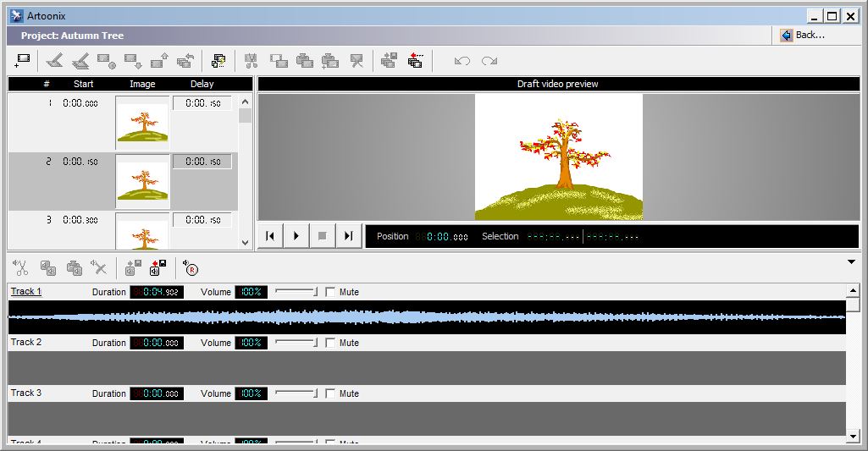868x451 pixels.
Task: Click the frame 3 delay field
Action: [x=202, y=220]
